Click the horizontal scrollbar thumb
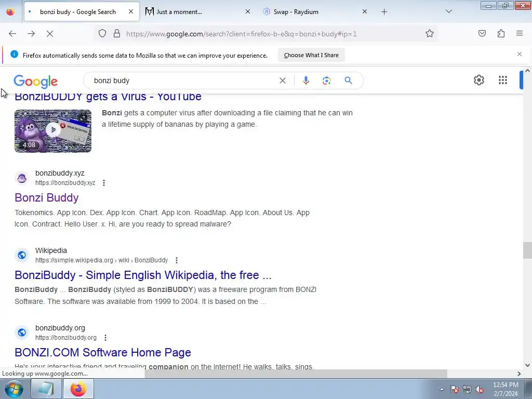Image resolution: width=532 pixels, height=399 pixels. [296, 374]
